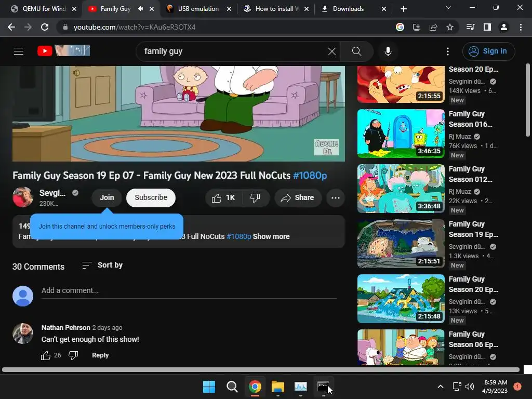The image size is (532, 399).
Task: Open volume speaker tray icon
Action: (x=470, y=387)
